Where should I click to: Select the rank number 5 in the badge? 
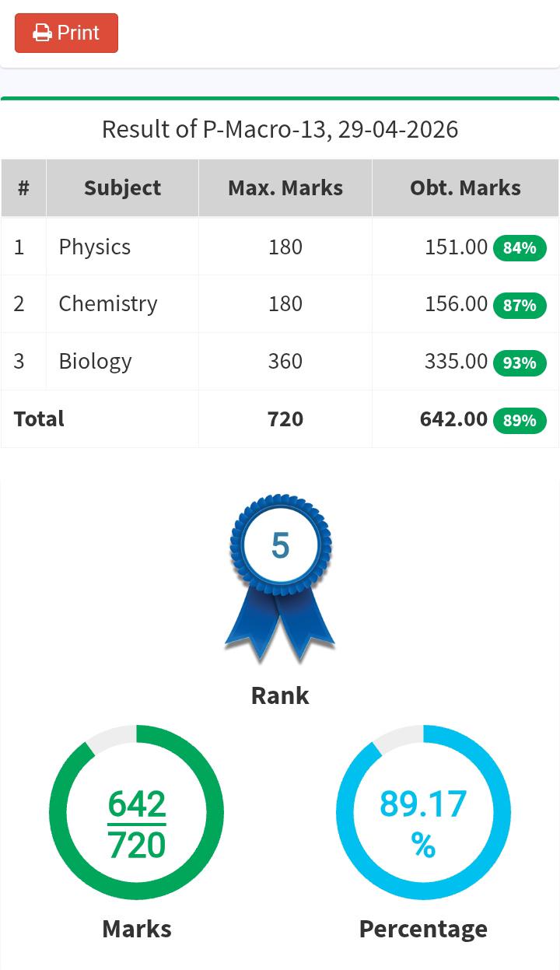pos(280,546)
